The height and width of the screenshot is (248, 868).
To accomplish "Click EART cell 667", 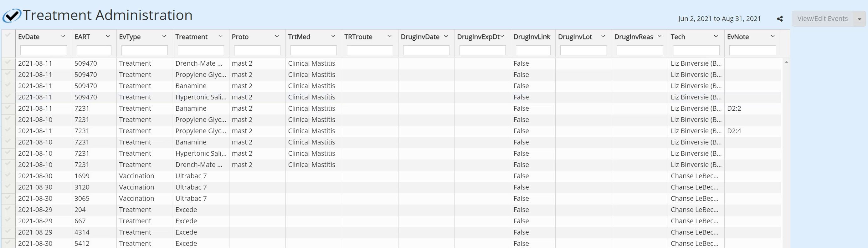I will [94, 221].
